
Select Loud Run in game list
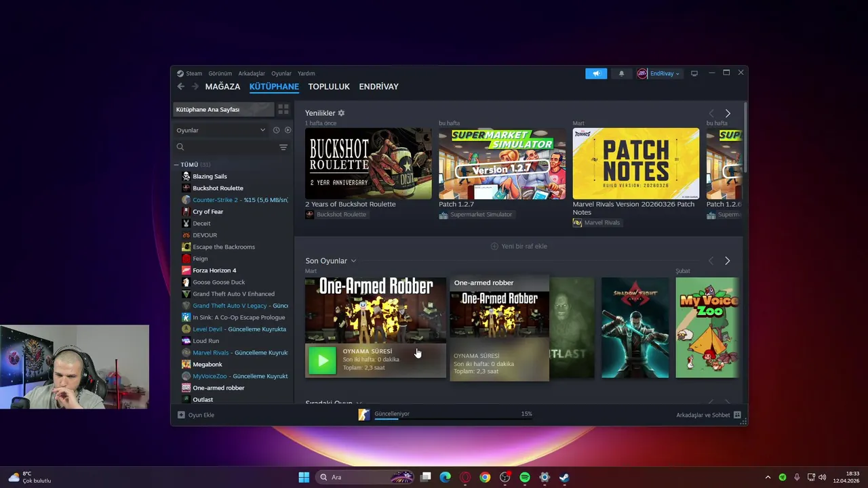[x=205, y=341]
